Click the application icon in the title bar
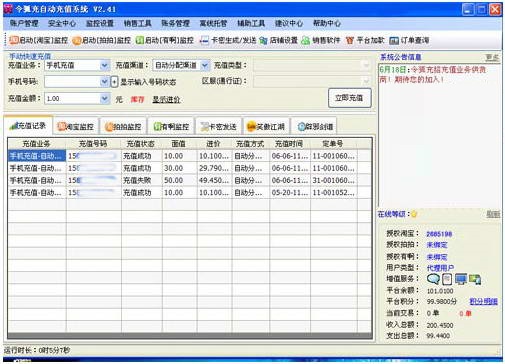 (x=8, y=9)
